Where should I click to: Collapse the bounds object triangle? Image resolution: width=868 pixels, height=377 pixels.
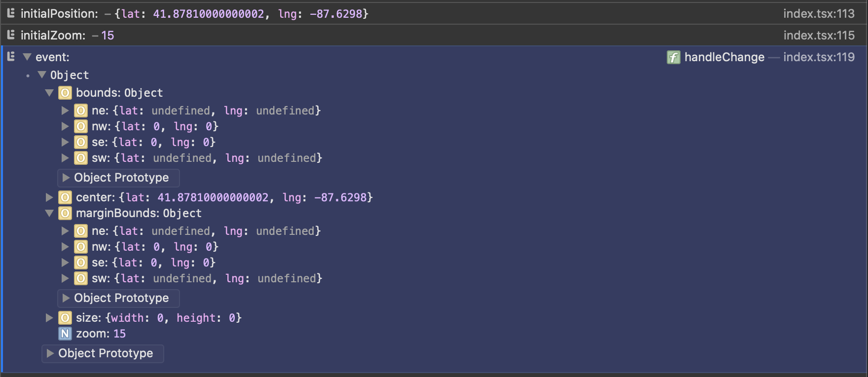coord(49,93)
